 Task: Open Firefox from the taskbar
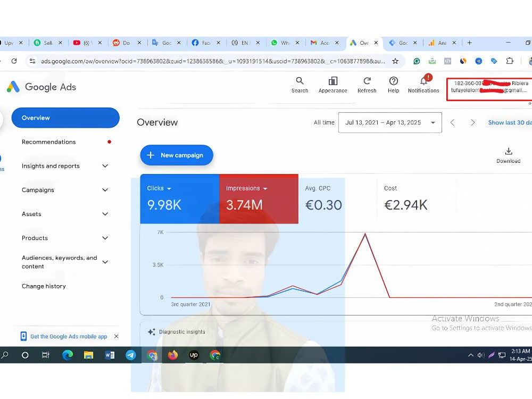[x=173, y=355]
